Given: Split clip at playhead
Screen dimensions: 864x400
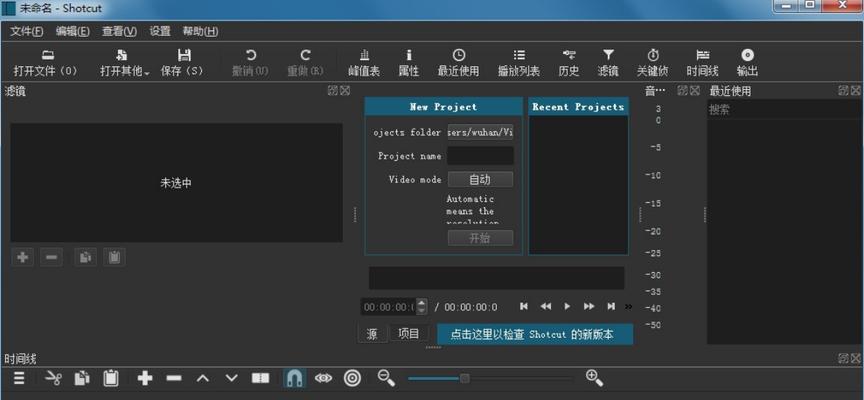Looking at the screenshot, I should click(261, 379).
